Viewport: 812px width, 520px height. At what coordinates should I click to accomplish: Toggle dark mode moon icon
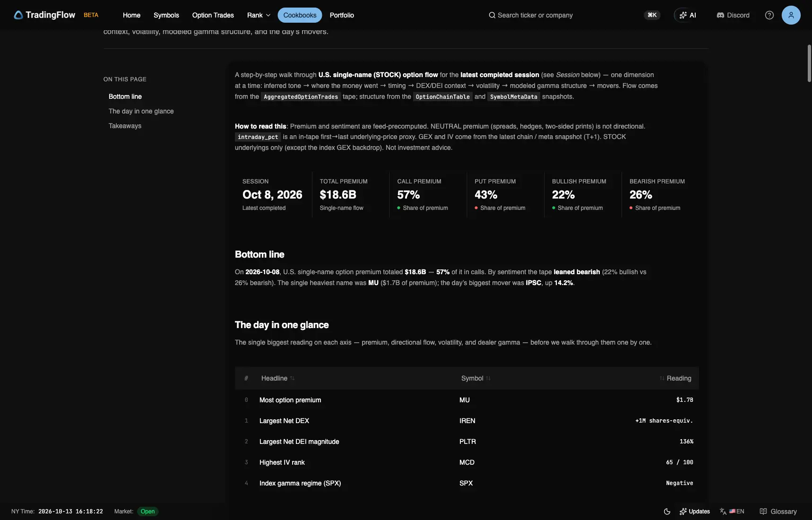pos(667,511)
